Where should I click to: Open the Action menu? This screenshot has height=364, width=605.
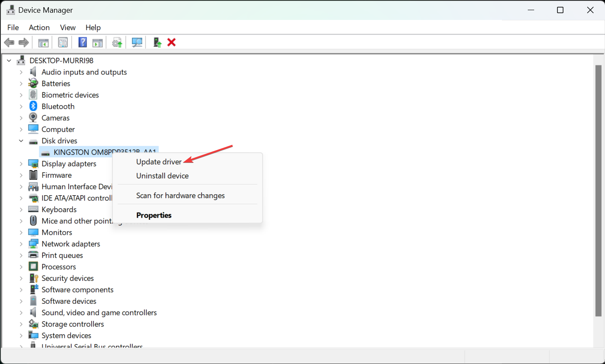click(x=39, y=27)
